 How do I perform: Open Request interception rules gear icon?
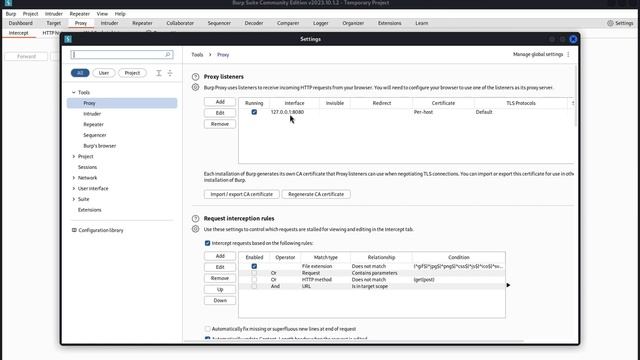tap(196, 229)
